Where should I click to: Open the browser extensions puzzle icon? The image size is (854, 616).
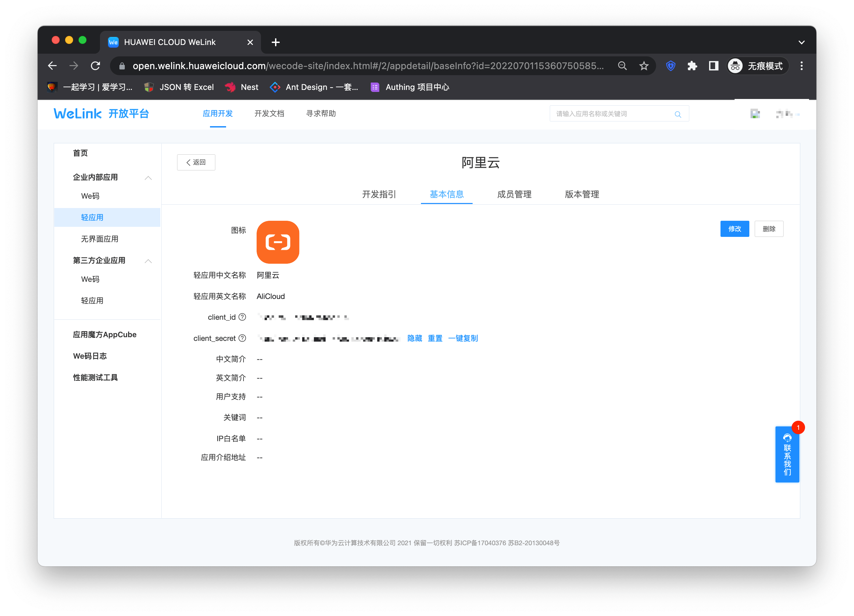pos(692,66)
